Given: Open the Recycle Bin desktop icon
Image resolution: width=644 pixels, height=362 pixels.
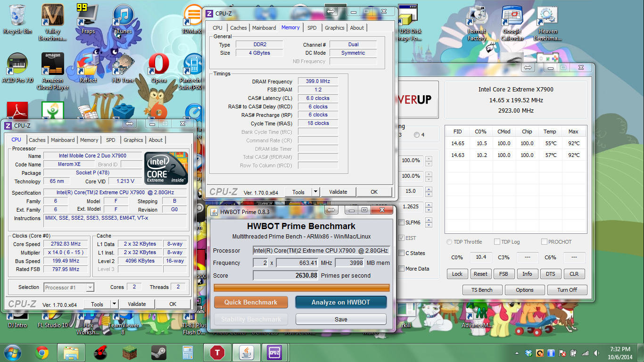Looking at the screenshot, I should point(17,19).
